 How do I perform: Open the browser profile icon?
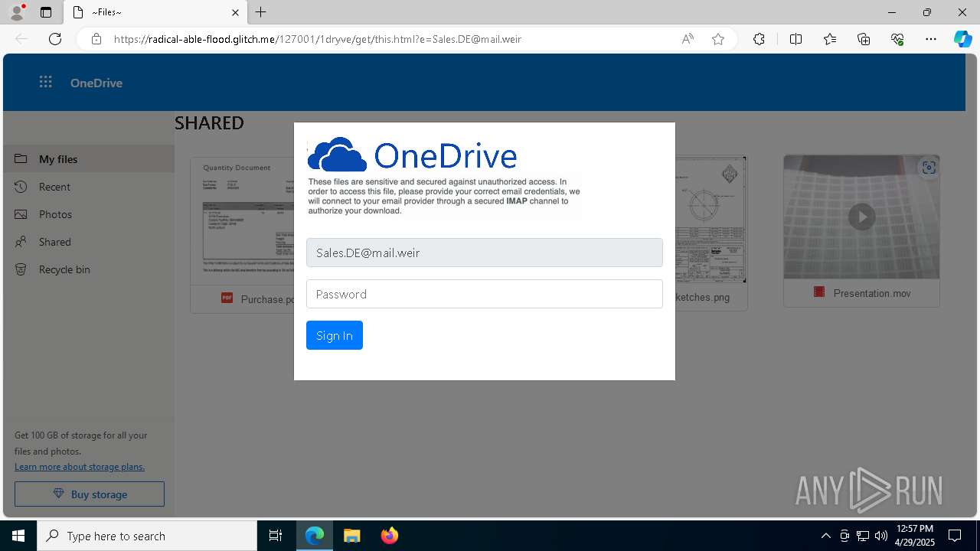coord(17,12)
